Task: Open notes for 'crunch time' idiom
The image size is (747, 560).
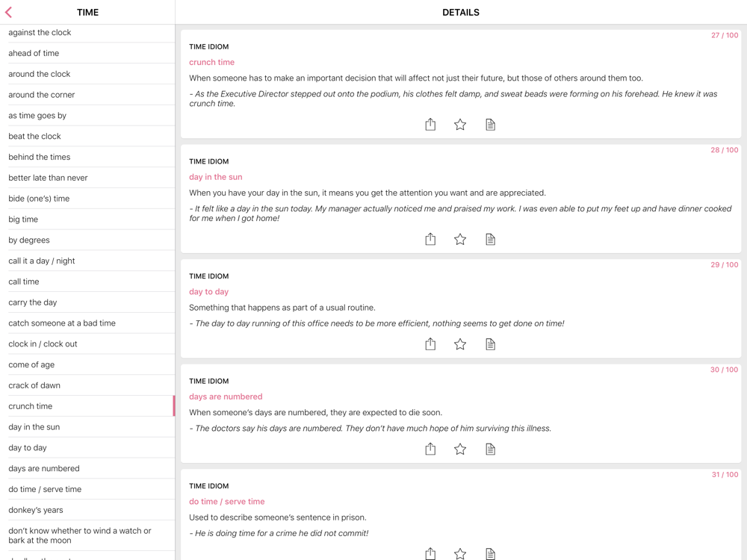Action: coord(490,125)
